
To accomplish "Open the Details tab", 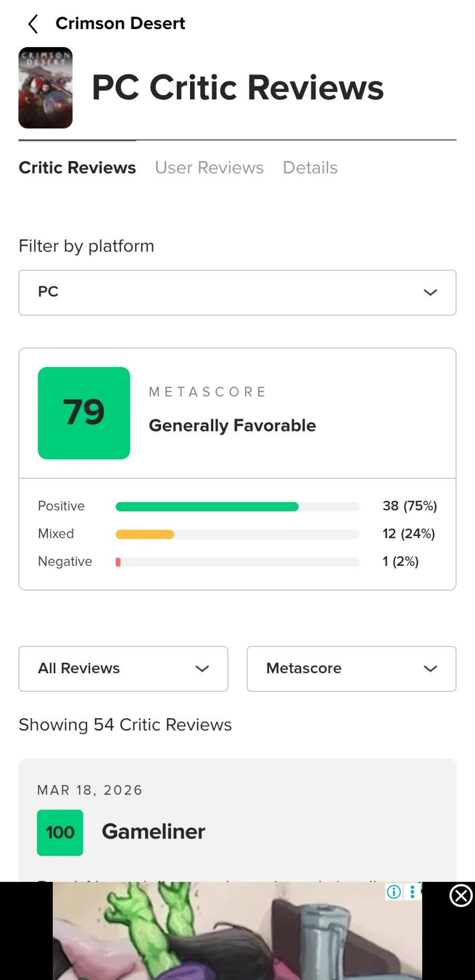I will click(x=310, y=167).
